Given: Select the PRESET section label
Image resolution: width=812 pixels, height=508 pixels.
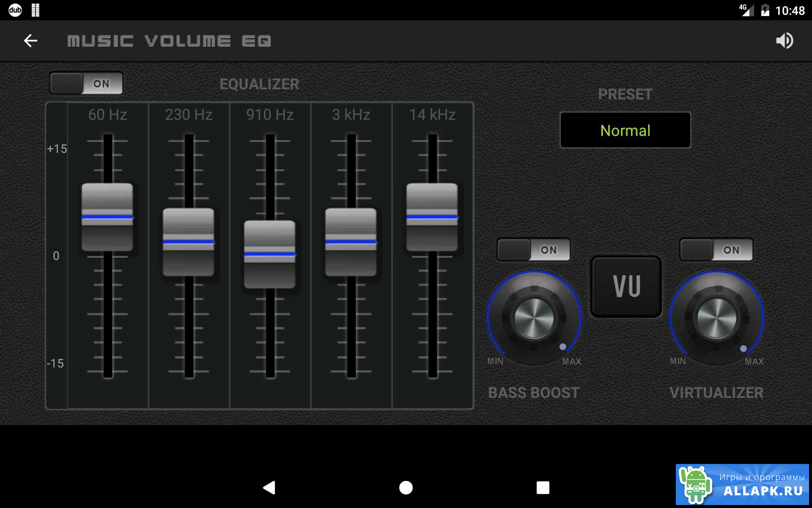Looking at the screenshot, I should (625, 94).
